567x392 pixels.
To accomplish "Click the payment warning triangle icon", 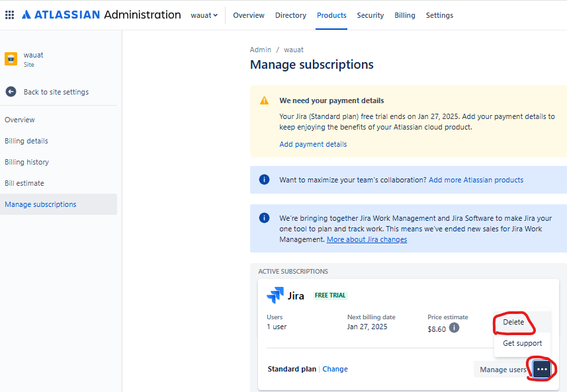I will click(265, 100).
